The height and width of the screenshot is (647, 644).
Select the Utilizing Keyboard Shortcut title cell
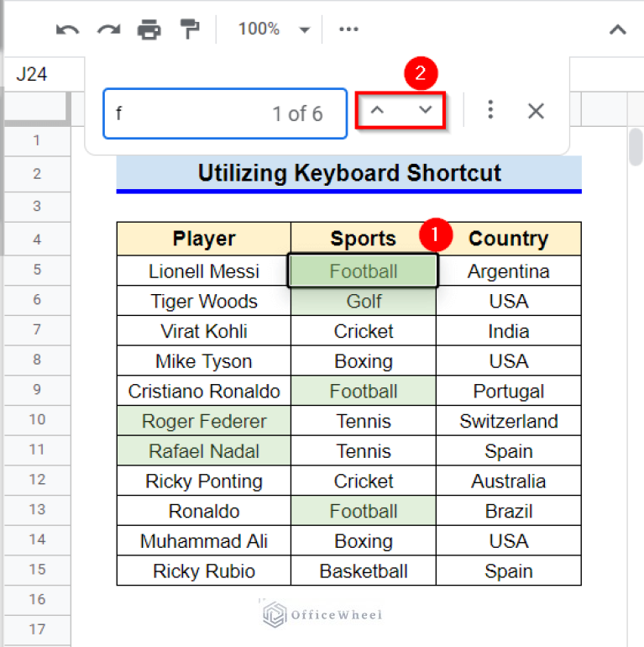click(x=348, y=173)
